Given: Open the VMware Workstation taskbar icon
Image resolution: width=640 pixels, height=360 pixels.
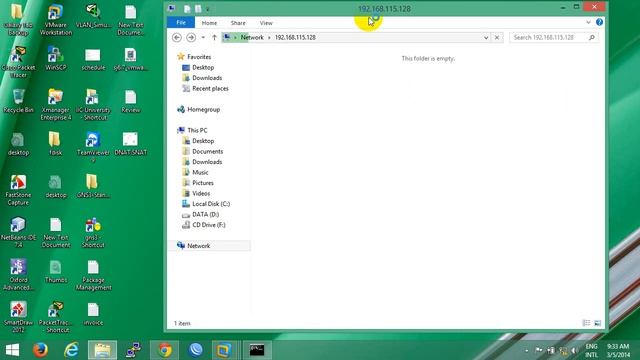Looking at the screenshot, I should click(224, 350).
